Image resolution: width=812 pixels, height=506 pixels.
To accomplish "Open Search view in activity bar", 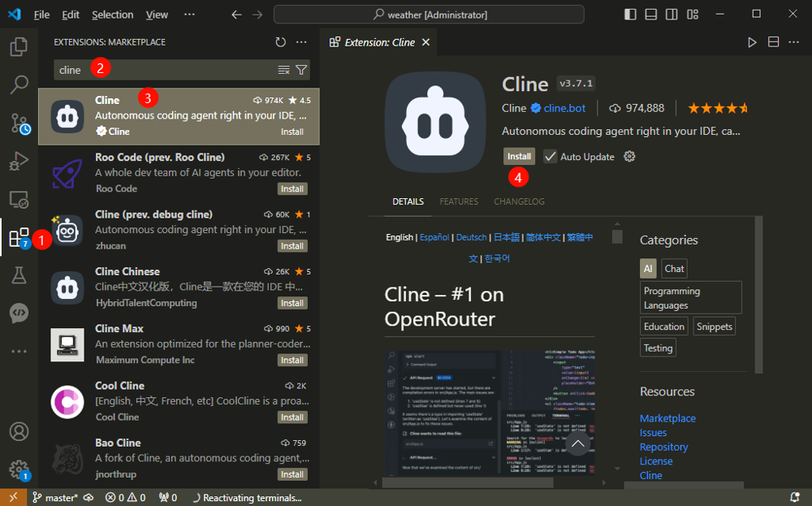I will (x=19, y=84).
